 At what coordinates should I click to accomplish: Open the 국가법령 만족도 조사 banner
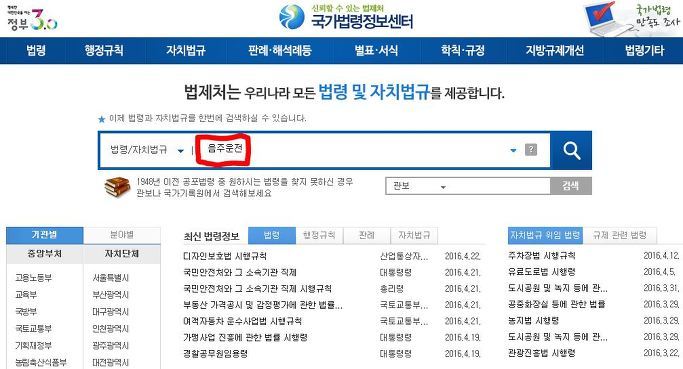632,19
